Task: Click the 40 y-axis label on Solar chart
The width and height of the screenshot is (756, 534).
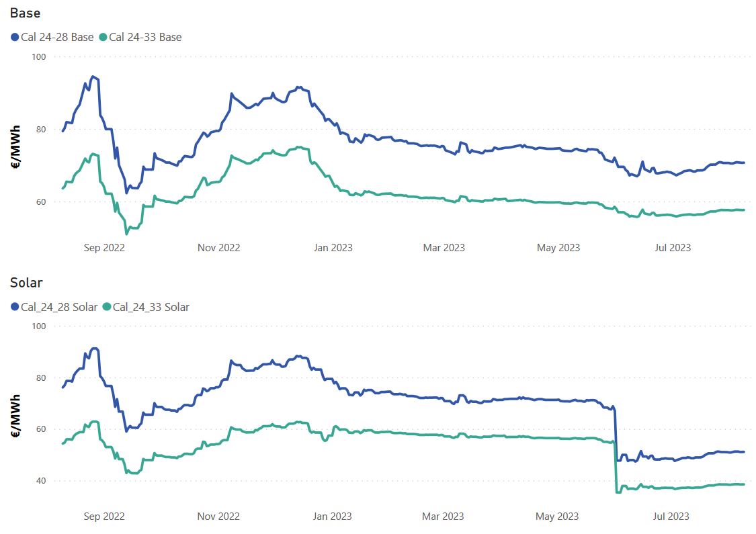Action: [x=39, y=481]
